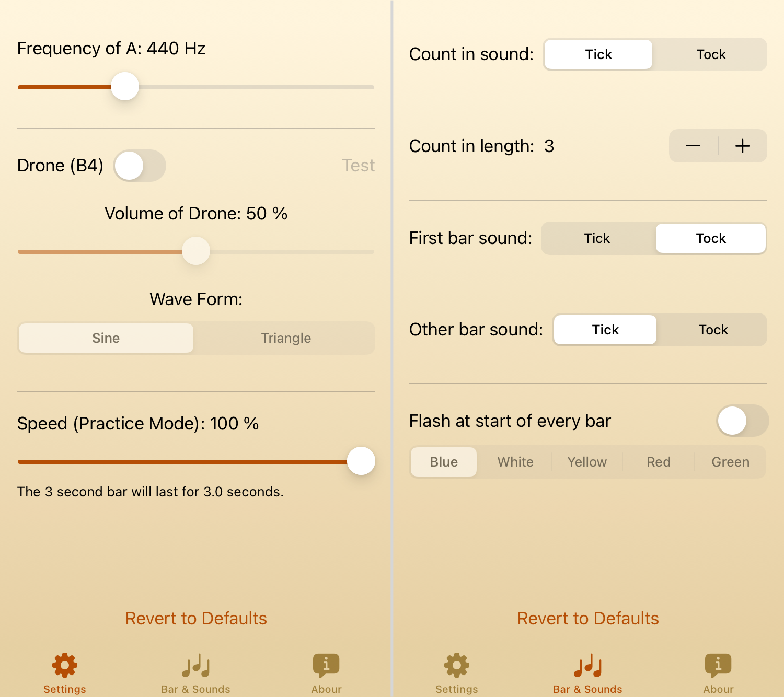This screenshot has width=784, height=697.
Task: Tap the About info icon in right panel
Action: [718, 665]
